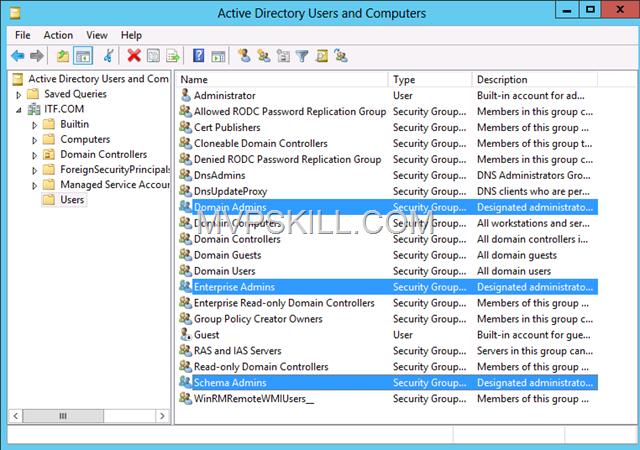The image size is (640, 450).
Task: Click the red Delete X icon
Action: click(x=134, y=56)
